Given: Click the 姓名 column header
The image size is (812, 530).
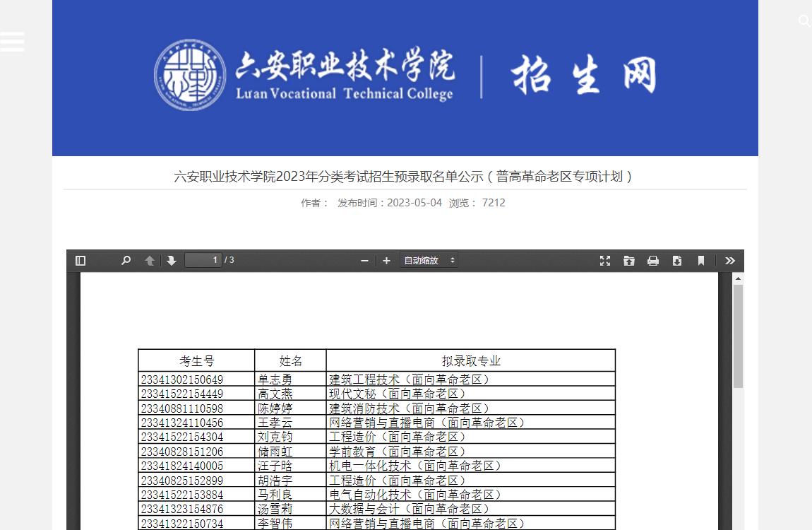Looking at the screenshot, I should (x=290, y=360).
